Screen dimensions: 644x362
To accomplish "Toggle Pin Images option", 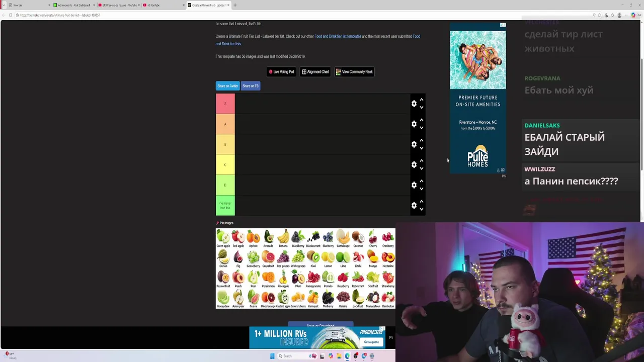I will click(225, 223).
